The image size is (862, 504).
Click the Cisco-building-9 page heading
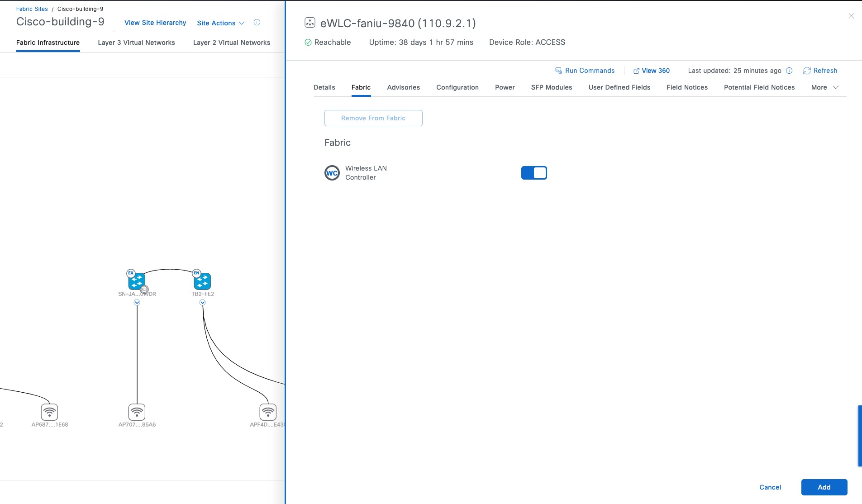point(60,22)
